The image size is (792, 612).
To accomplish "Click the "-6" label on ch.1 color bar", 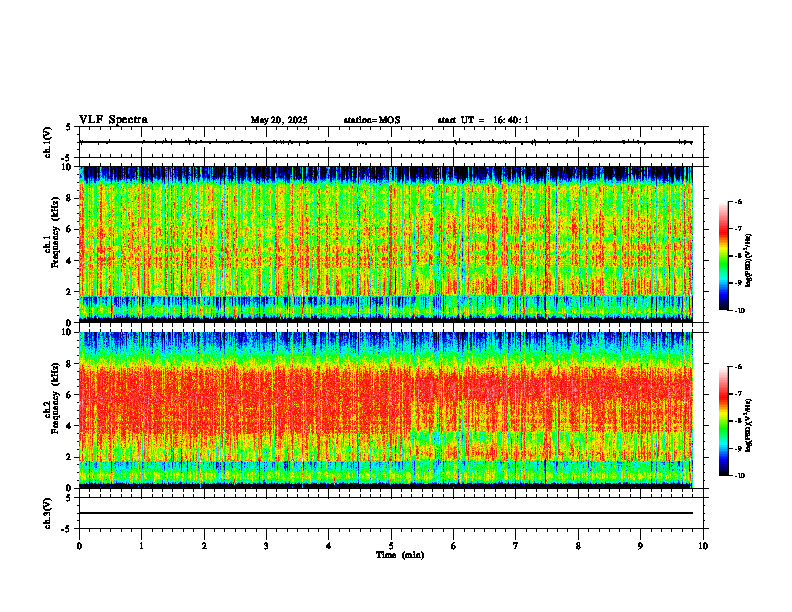I will (738, 201).
